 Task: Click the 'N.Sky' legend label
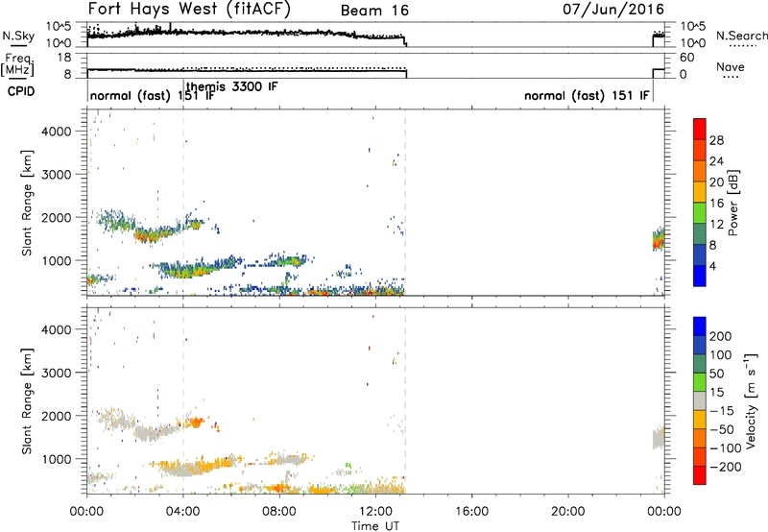tap(18, 36)
